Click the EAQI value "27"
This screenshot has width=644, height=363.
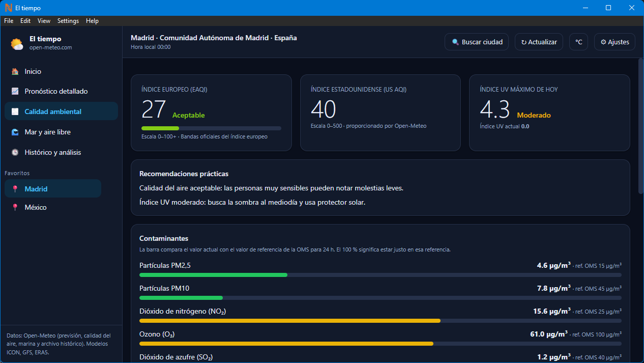click(x=154, y=109)
